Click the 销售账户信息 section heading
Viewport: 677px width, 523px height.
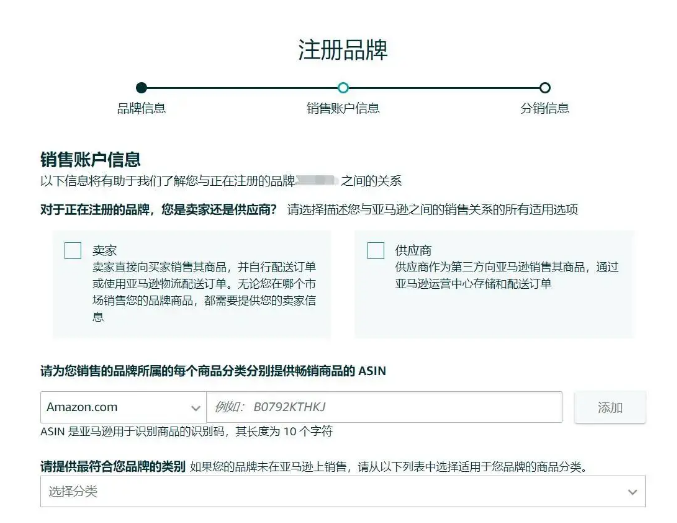(x=91, y=159)
